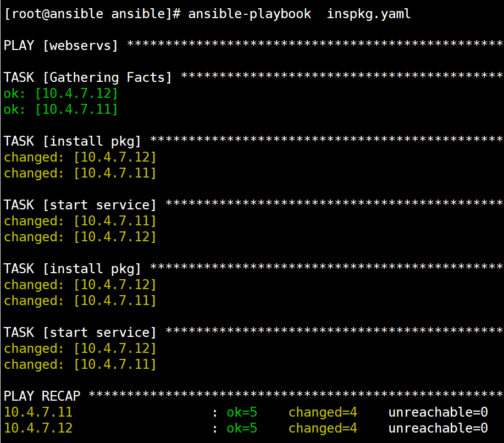Select unreachable=0 in the 10.4.7.12 recap row
Image resolution: width=504 pixels, height=443 pixels.
tap(439, 428)
